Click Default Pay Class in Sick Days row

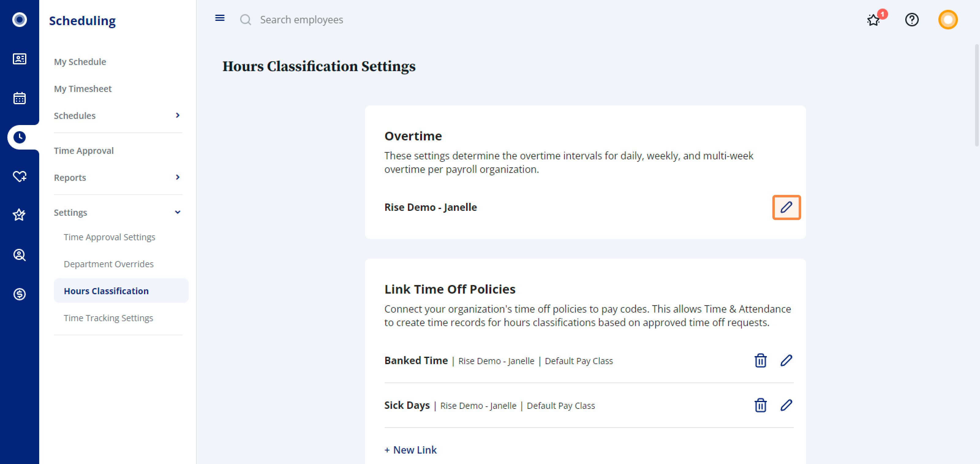point(561,406)
